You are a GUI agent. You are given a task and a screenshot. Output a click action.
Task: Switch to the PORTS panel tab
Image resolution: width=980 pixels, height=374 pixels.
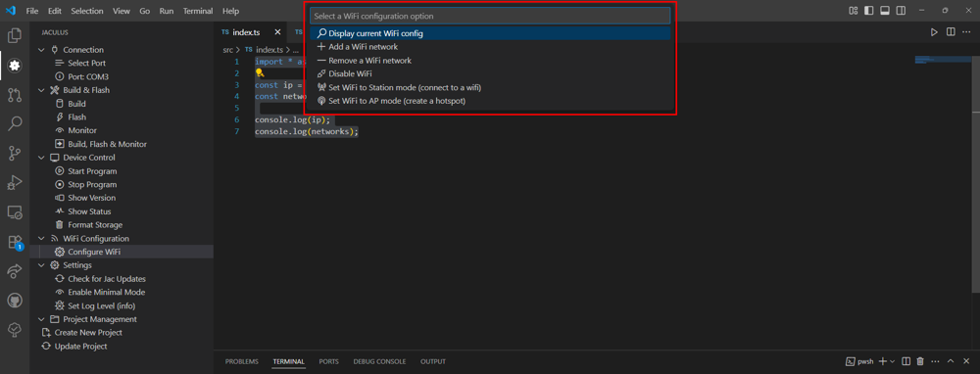pos(328,361)
